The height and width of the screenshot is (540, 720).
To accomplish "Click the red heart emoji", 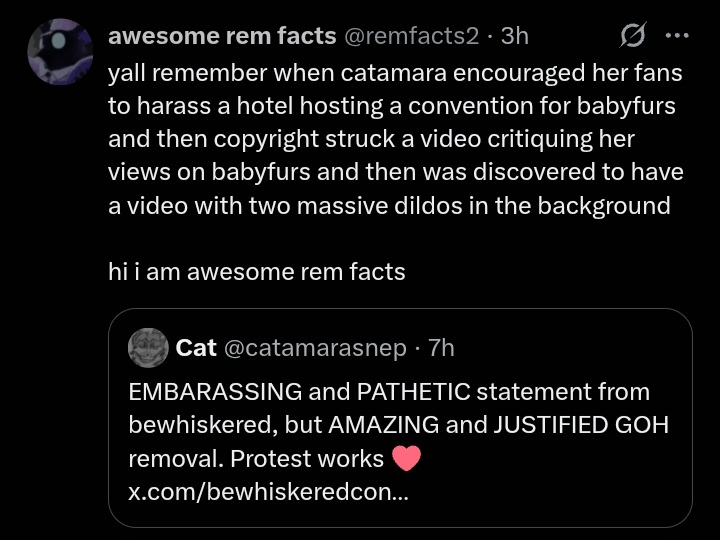I will click(406, 459).
